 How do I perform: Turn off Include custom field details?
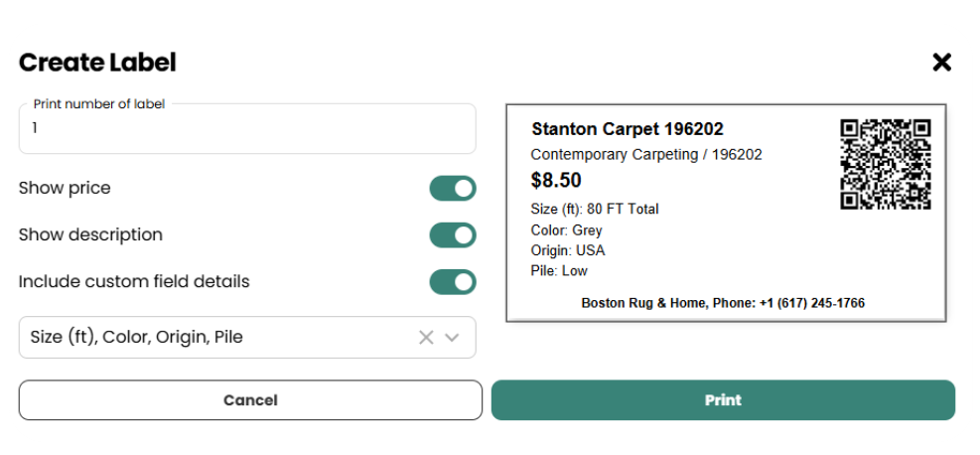click(453, 282)
